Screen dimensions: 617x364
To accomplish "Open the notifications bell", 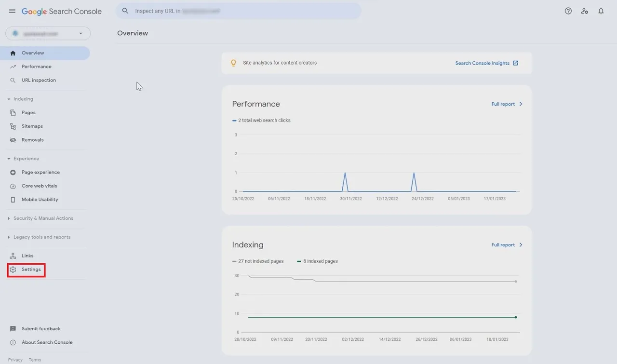I will pos(601,11).
